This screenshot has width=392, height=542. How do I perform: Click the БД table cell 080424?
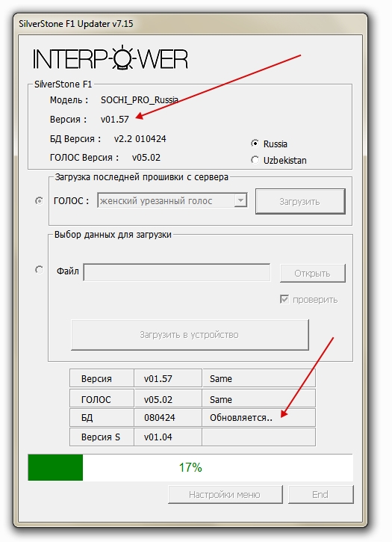[168, 418]
